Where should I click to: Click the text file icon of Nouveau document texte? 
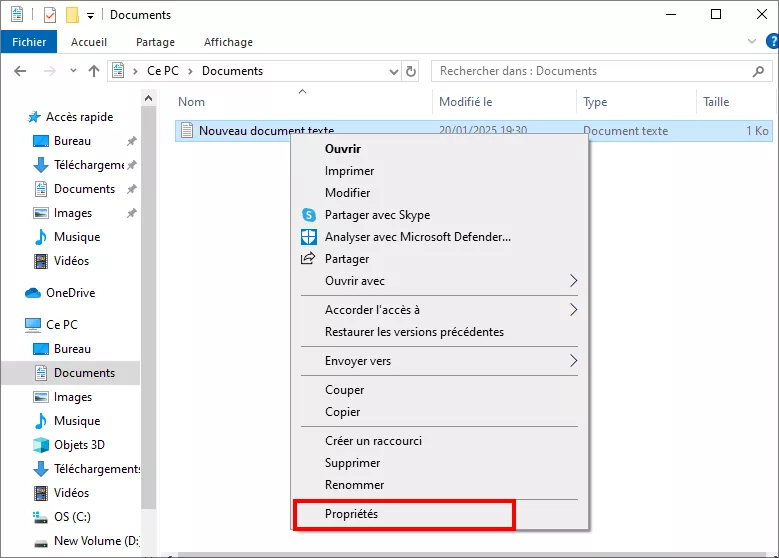point(187,130)
